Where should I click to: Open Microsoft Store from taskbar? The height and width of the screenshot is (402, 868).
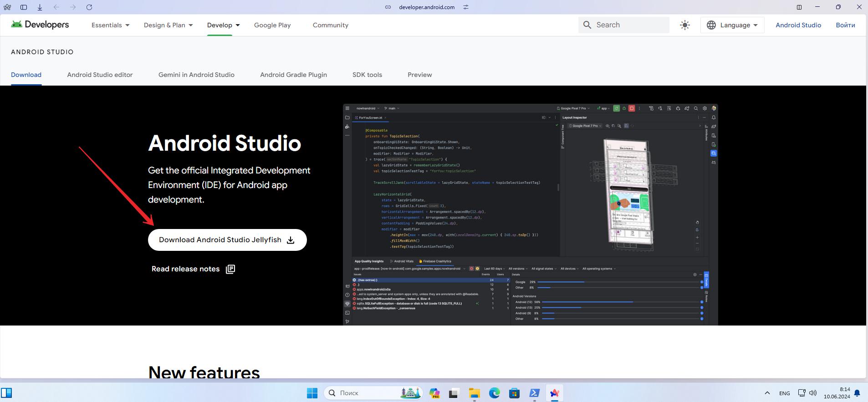click(514, 393)
